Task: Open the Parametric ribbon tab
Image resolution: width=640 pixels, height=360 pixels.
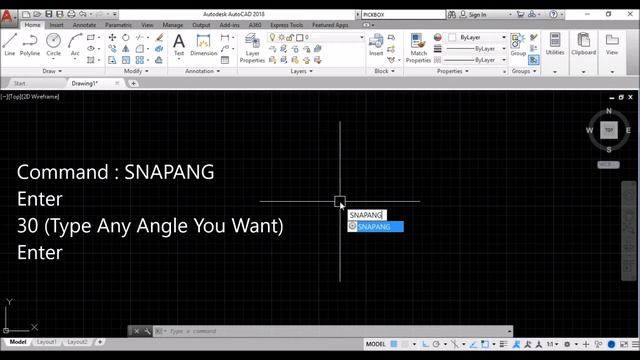Action: [x=118, y=25]
